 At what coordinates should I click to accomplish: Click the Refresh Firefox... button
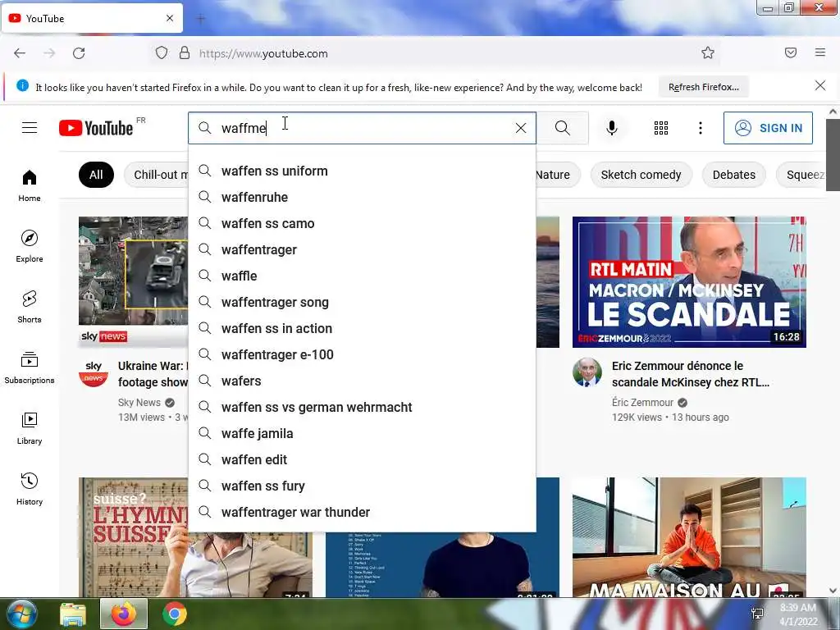703,87
